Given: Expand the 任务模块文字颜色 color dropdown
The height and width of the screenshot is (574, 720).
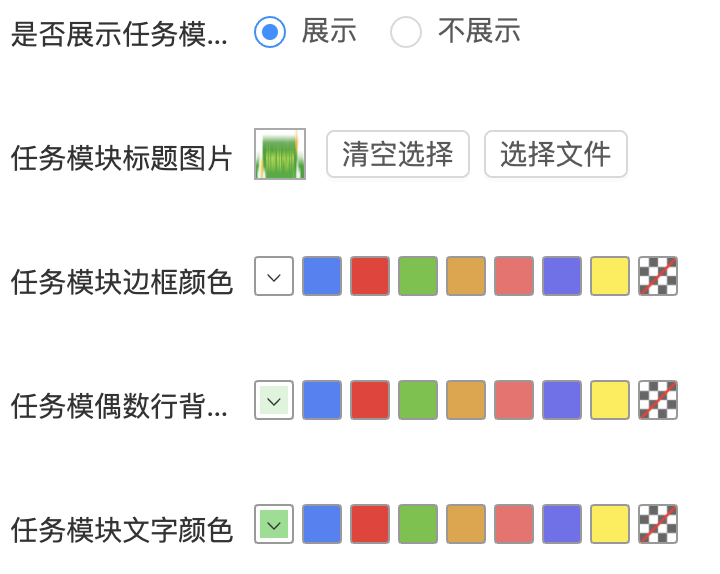Looking at the screenshot, I should click(274, 524).
